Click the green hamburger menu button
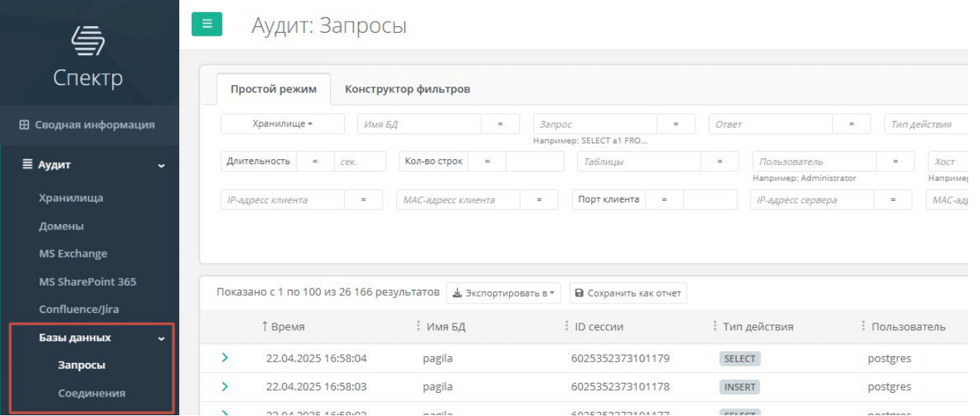The width and height of the screenshot is (980, 416). click(x=207, y=24)
